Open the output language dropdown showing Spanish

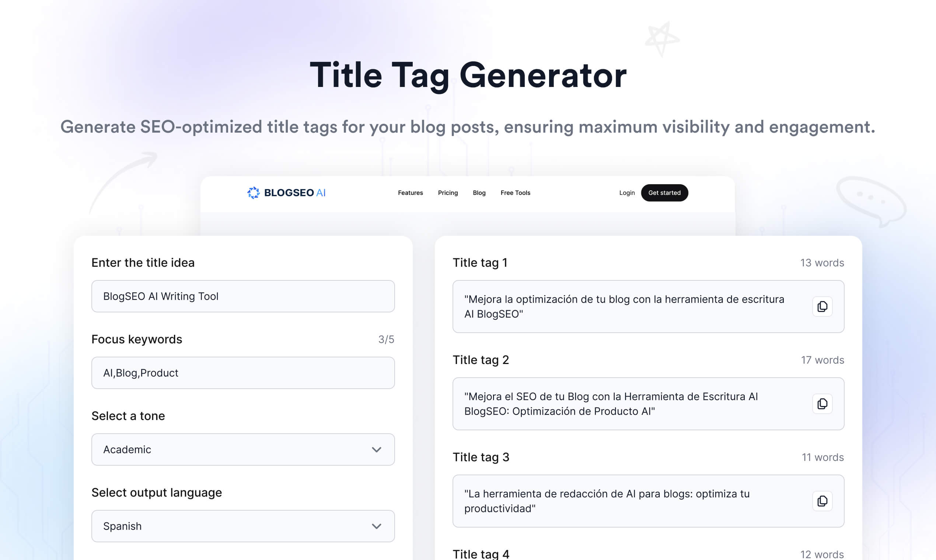[x=243, y=526]
